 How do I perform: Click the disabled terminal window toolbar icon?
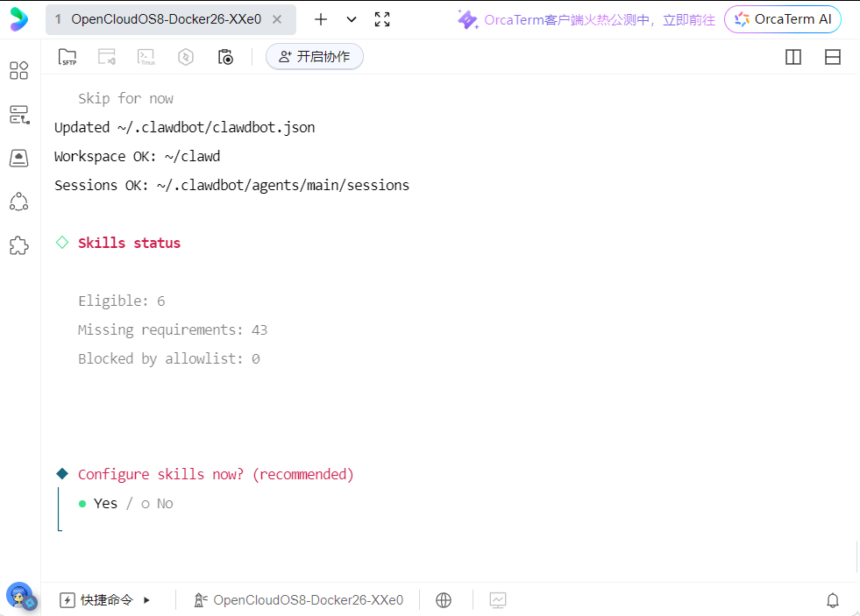[107, 56]
